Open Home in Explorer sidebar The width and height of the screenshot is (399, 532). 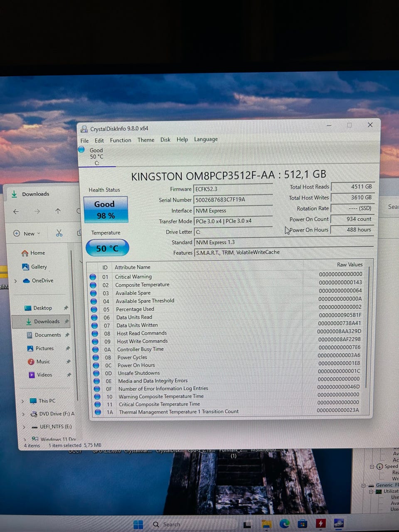click(33, 253)
